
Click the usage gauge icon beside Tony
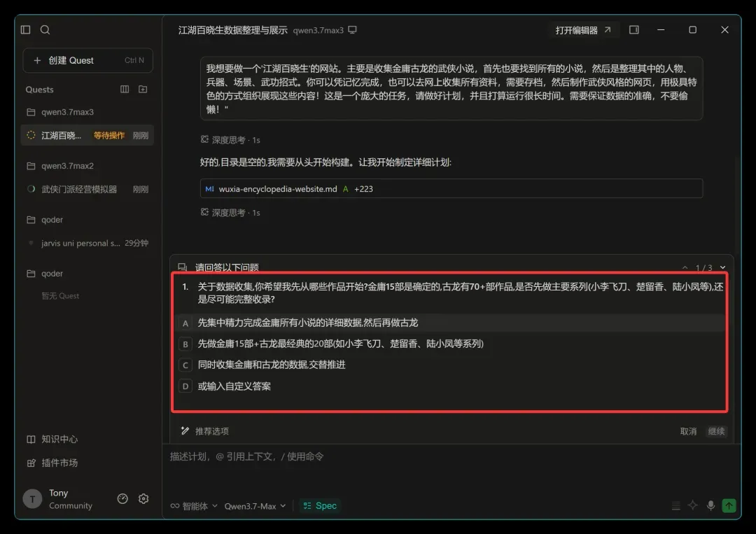coord(122,499)
